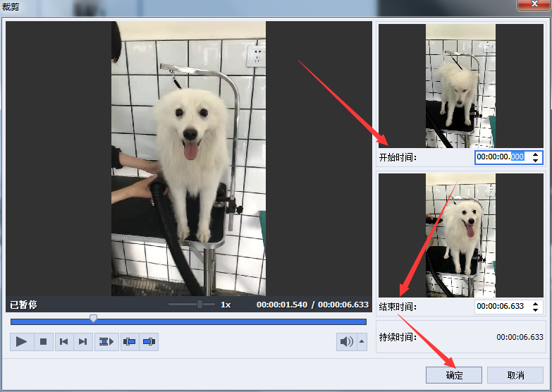Set trim end marker at current position
Viewport: 552px width, 392px height.
(x=149, y=342)
